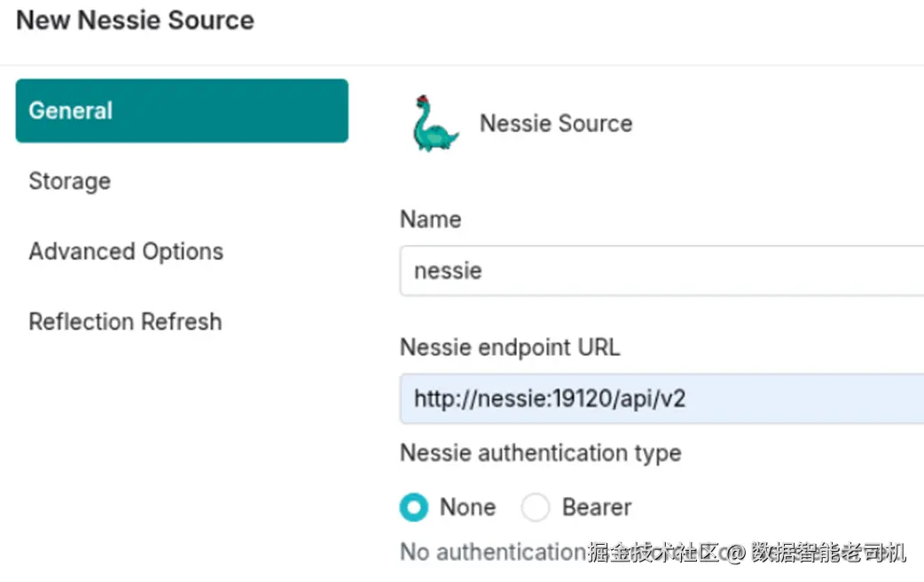
Task: Click the 'No authentication' description text
Action: [x=492, y=552]
